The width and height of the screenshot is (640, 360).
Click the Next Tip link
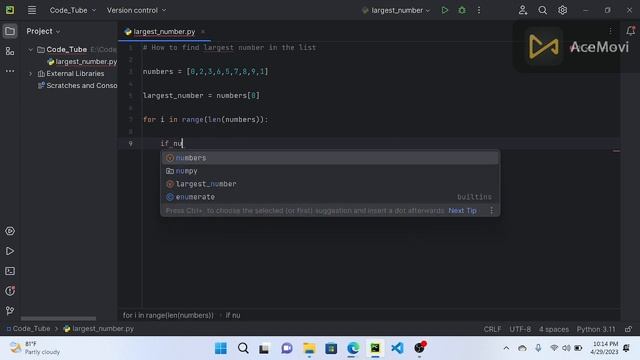(x=462, y=211)
